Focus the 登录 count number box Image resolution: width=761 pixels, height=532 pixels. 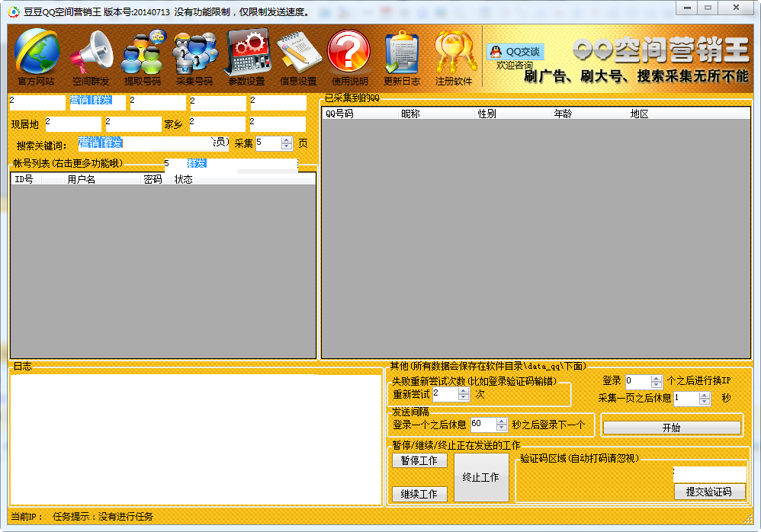638,382
